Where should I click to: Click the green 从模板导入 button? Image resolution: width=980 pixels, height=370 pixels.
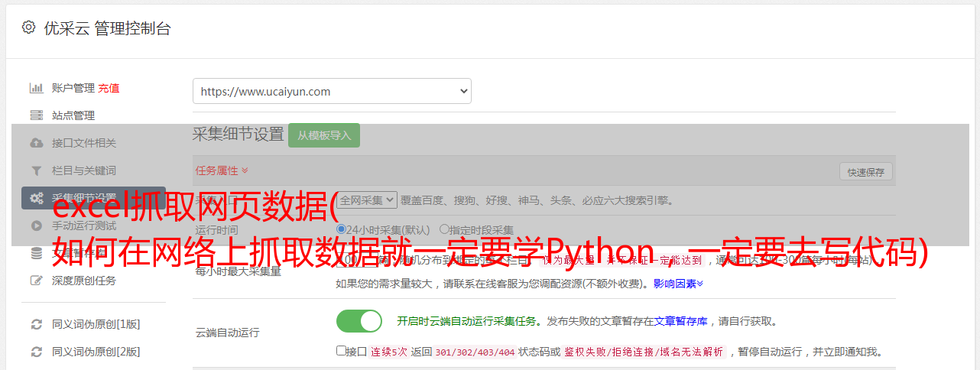point(324,135)
